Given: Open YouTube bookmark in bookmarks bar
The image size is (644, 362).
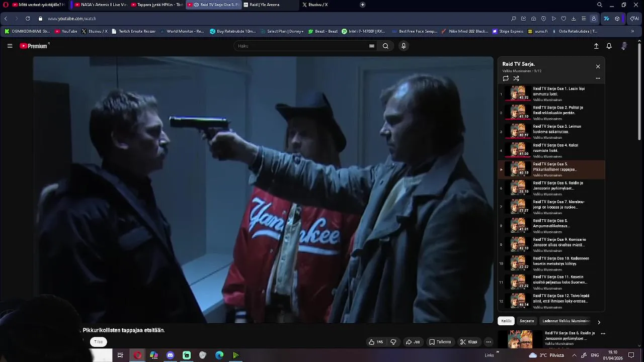Looking at the screenshot, I should pos(66,31).
